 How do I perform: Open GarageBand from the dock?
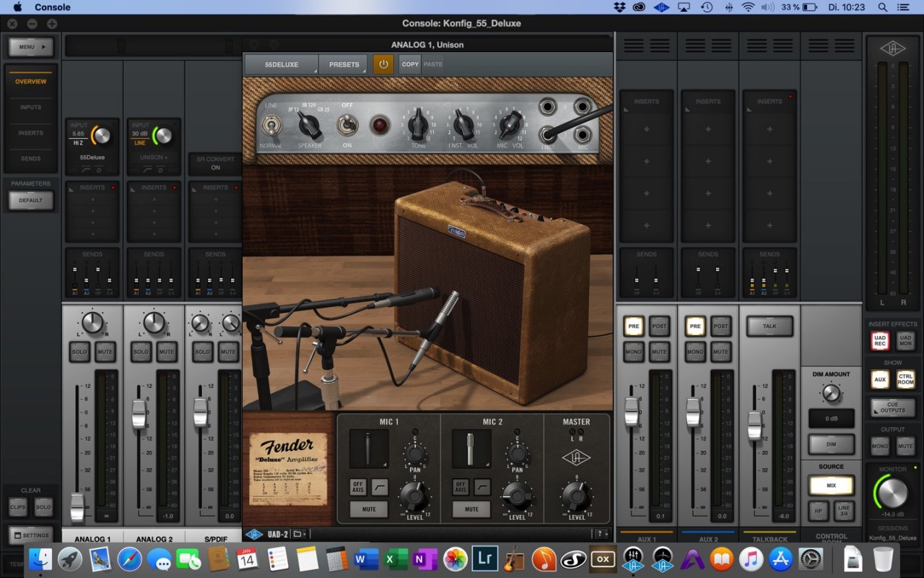tap(513, 558)
